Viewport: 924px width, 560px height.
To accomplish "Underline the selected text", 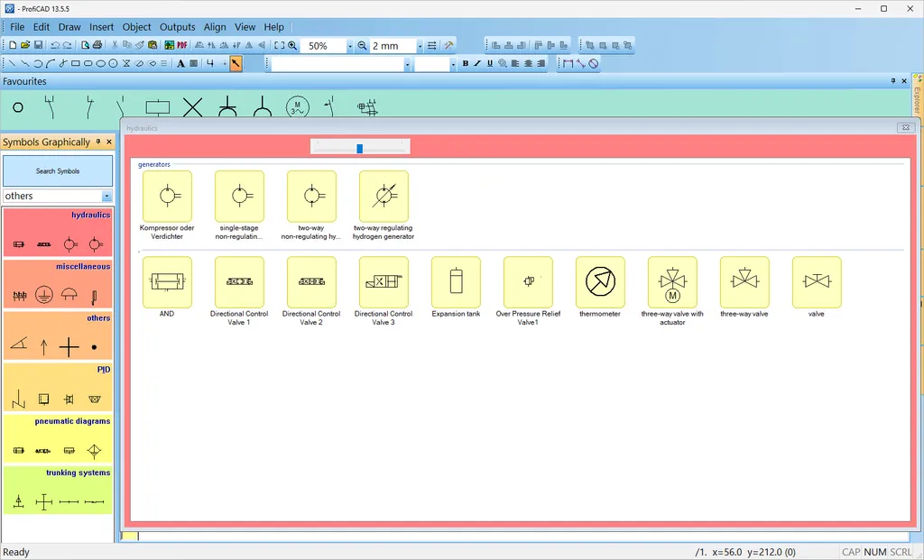I will pos(490,64).
